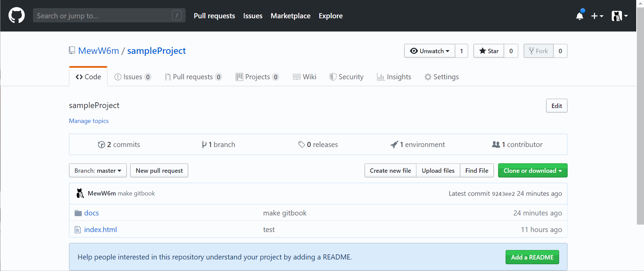The width and height of the screenshot is (644, 271).
Task: View the 1 branch list
Action: (218, 145)
